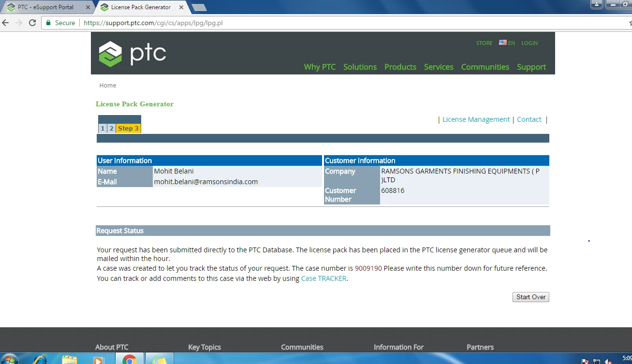Image resolution: width=632 pixels, height=364 pixels.
Task: Select the Step 3 wizard tab
Action: click(x=129, y=129)
